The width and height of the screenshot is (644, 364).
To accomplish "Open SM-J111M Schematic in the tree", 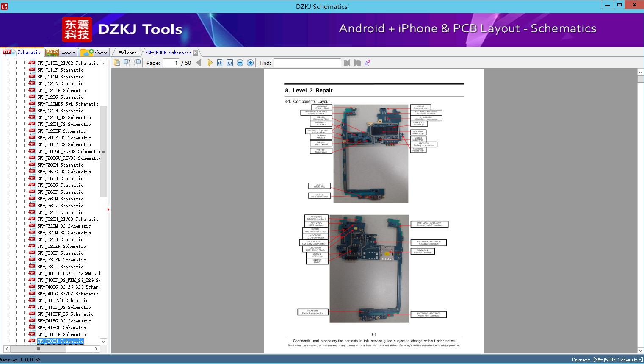I will [60, 77].
